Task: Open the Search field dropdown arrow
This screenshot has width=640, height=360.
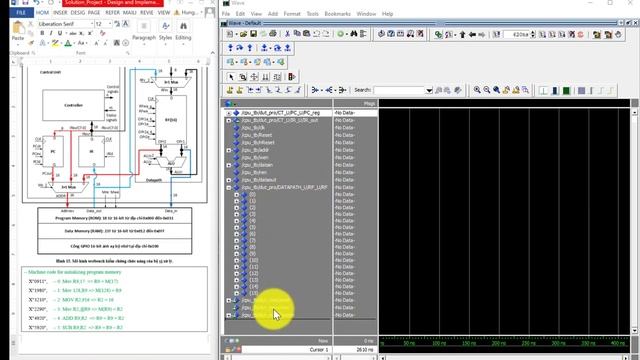Action: [x=429, y=90]
